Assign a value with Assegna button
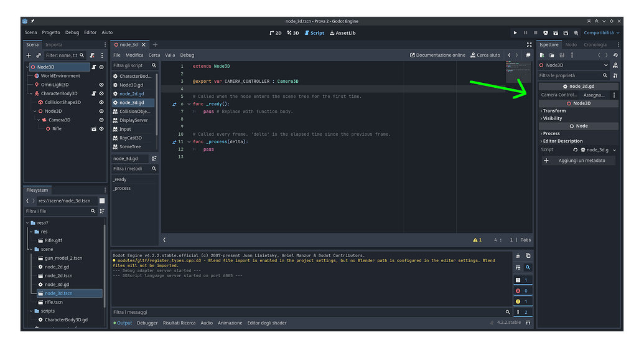 click(x=594, y=95)
